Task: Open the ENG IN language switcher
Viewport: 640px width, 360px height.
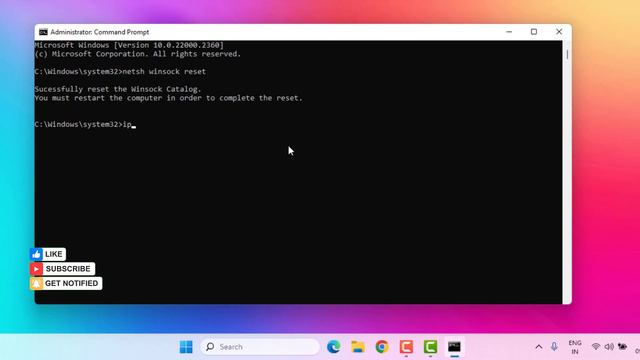Action: (575, 347)
